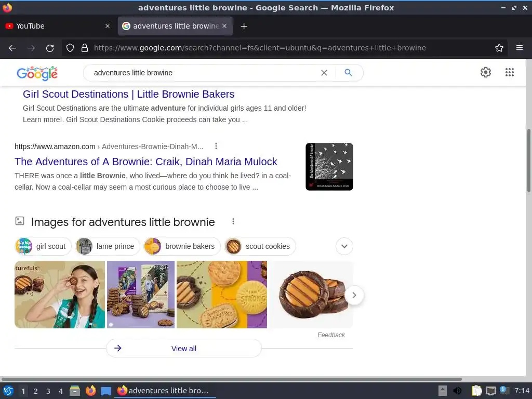Open the tracking protection shield icon
Viewport: 532px width, 399px height.
tap(70, 48)
